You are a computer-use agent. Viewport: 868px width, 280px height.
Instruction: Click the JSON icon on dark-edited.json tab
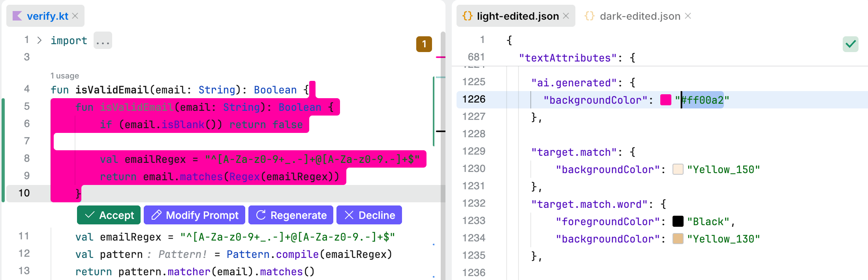590,16
